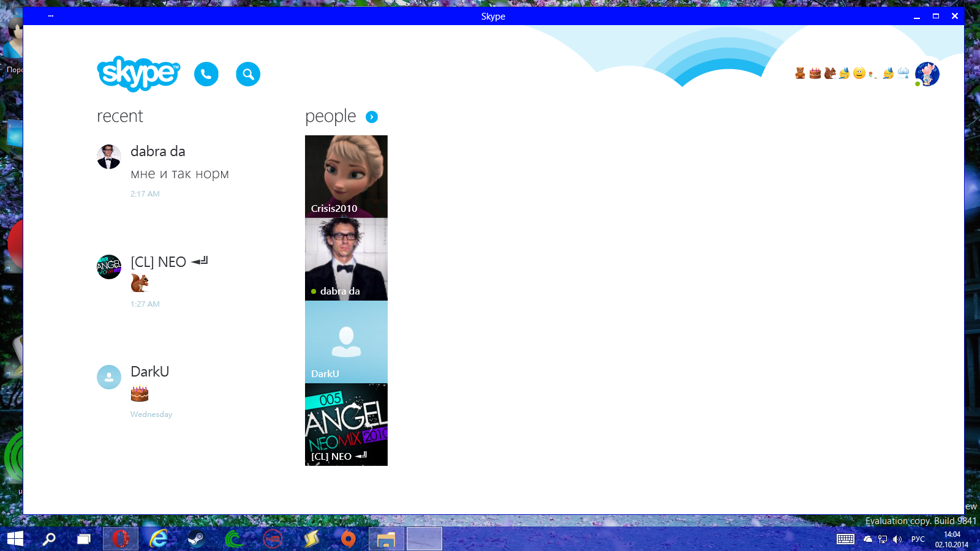Click the plain smiley face emoticon in mood message

859,73
